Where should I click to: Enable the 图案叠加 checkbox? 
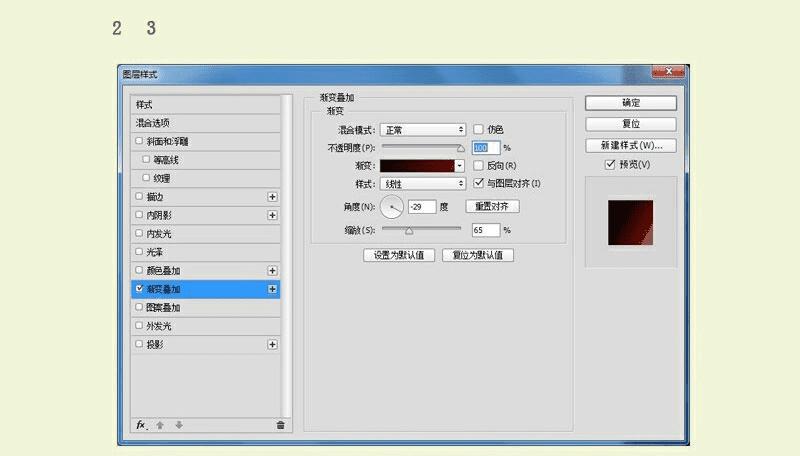point(139,307)
